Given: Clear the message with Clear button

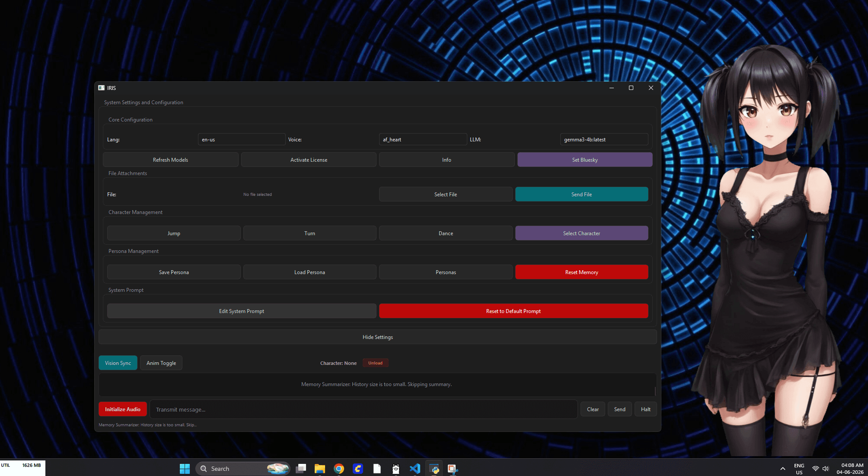Looking at the screenshot, I should click(x=593, y=409).
